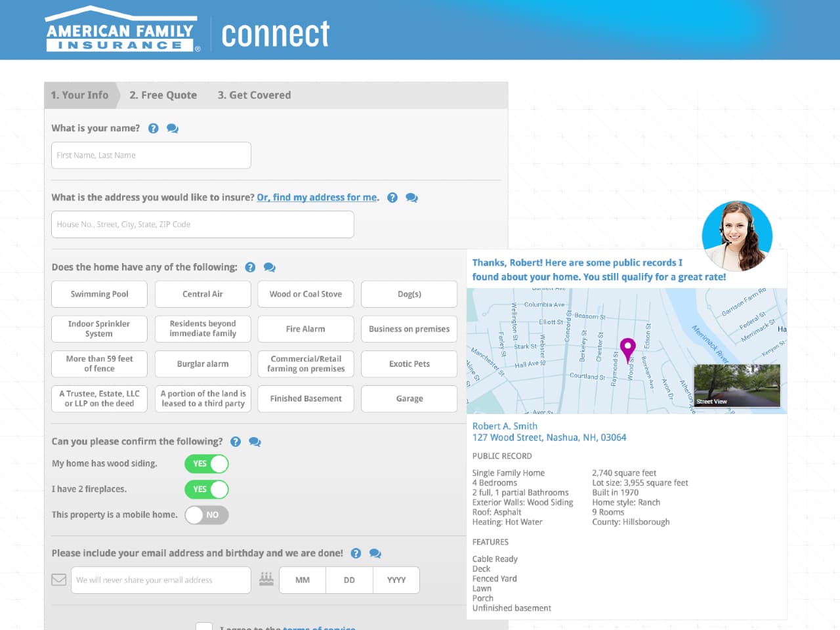Enable the mobile home property toggle
This screenshot has height=630, width=840.
[x=207, y=515]
